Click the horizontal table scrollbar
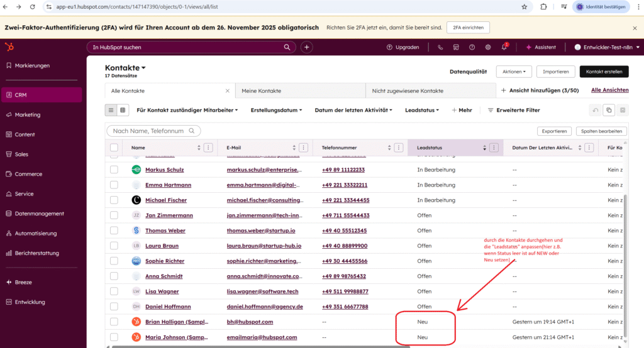 coord(261,347)
